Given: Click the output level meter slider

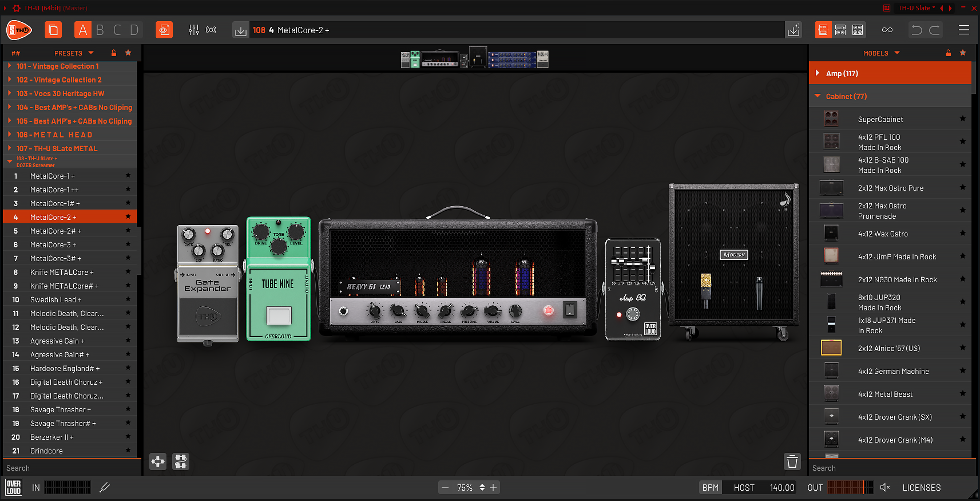Looking at the screenshot, I should point(850,487).
